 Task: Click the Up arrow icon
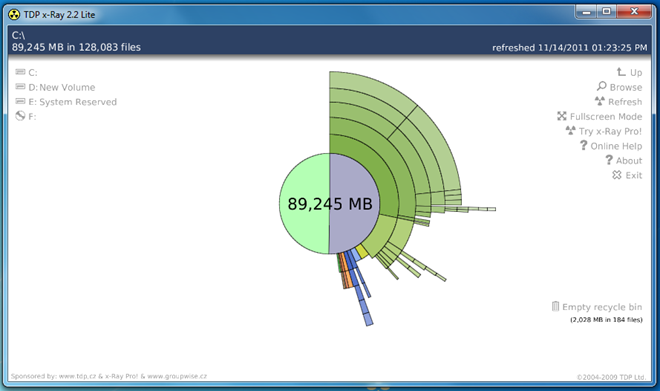[621, 72]
